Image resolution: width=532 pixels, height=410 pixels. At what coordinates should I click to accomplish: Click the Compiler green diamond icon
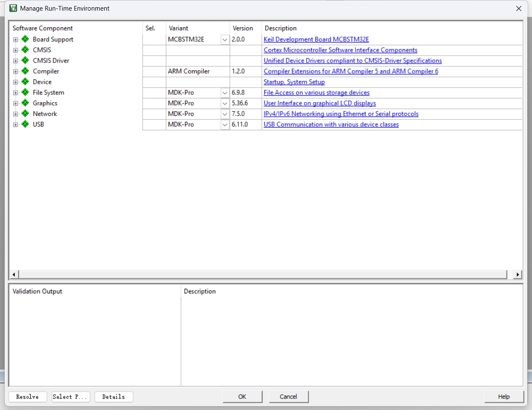26,71
